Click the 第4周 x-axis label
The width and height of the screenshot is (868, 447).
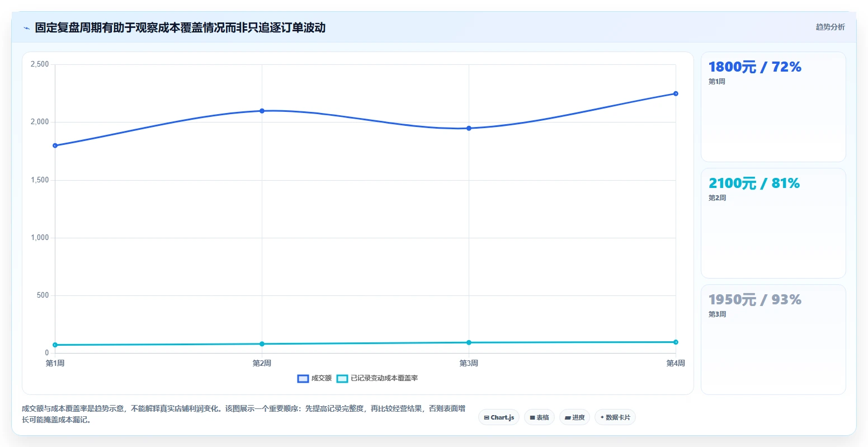pyautogui.click(x=676, y=364)
